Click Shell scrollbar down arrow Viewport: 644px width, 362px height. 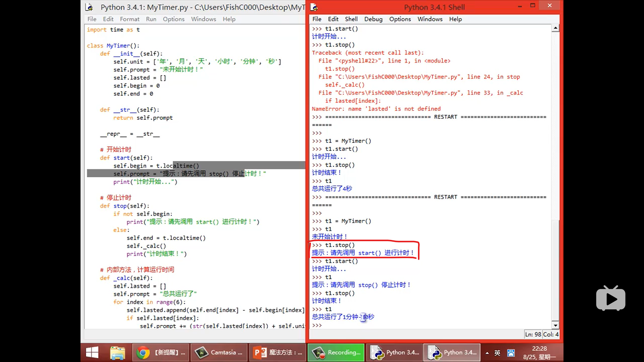tap(555, 325)
